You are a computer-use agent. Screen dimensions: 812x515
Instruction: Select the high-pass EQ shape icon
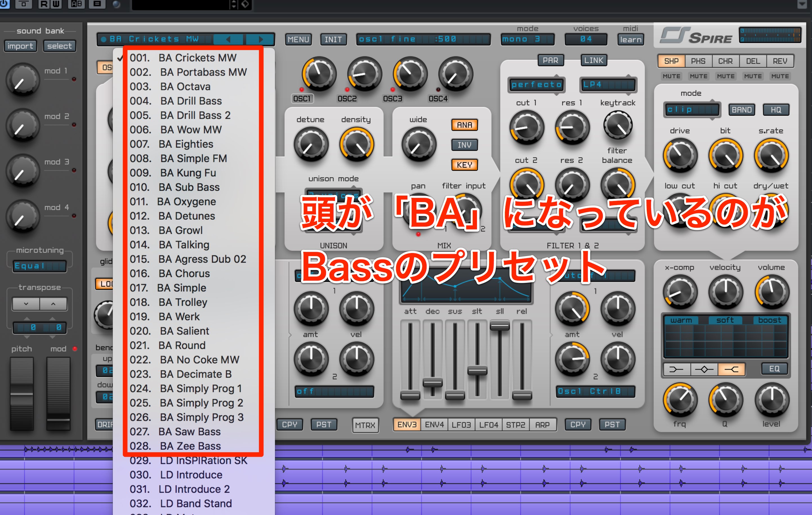click(x=677, y=369)
